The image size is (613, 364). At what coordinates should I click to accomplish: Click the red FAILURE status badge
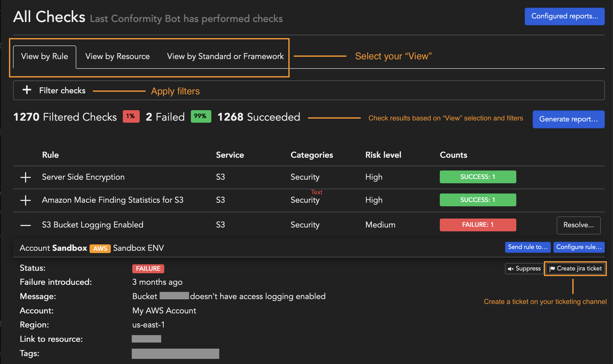[x=148, y=269]
